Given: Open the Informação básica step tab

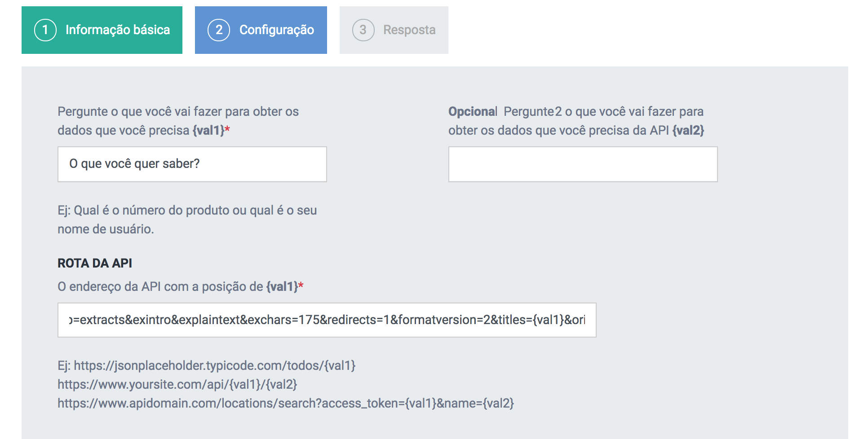Looking at the screenshot, I should point(102,30).
